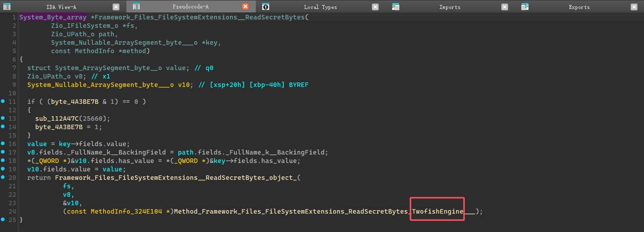Image resolution: width=644 pixels, height=232 pixels.
Task: Close the Exports tab
Action: [634, 7]
